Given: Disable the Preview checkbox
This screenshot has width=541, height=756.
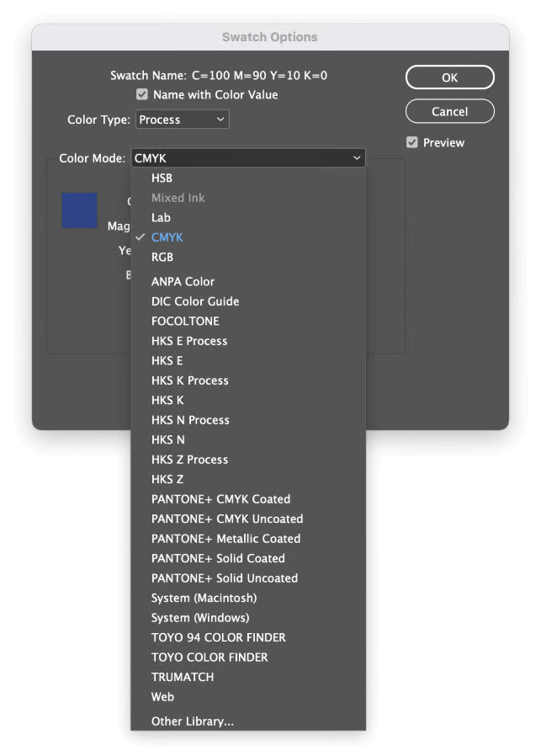Looking at the screenshot, I should point(411,142).
